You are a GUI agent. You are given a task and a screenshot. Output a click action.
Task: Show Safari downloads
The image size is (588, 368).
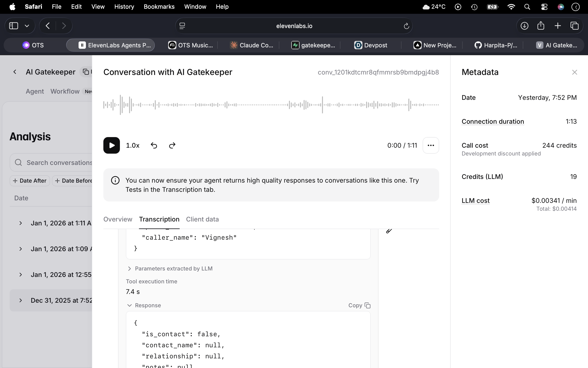pos(524,26)
